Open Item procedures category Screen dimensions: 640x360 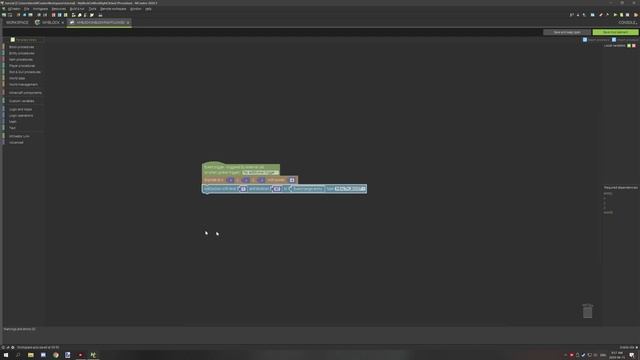(x=21, y=60)
